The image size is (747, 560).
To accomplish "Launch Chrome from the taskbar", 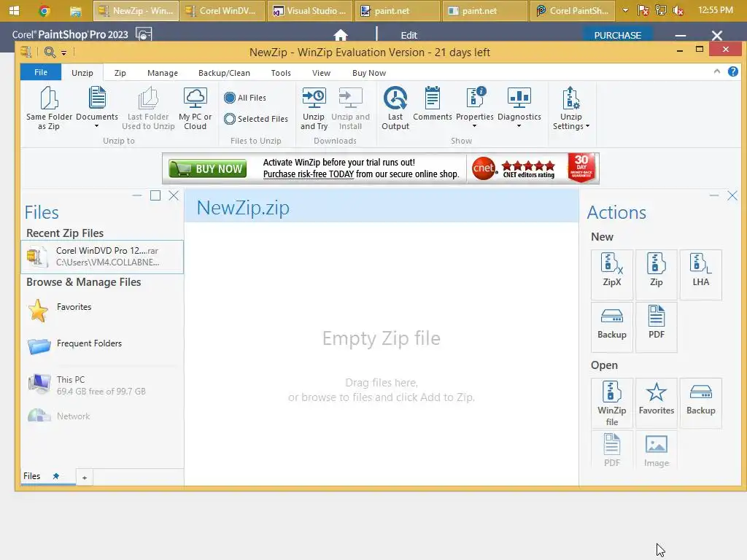I will coord(44,10).
